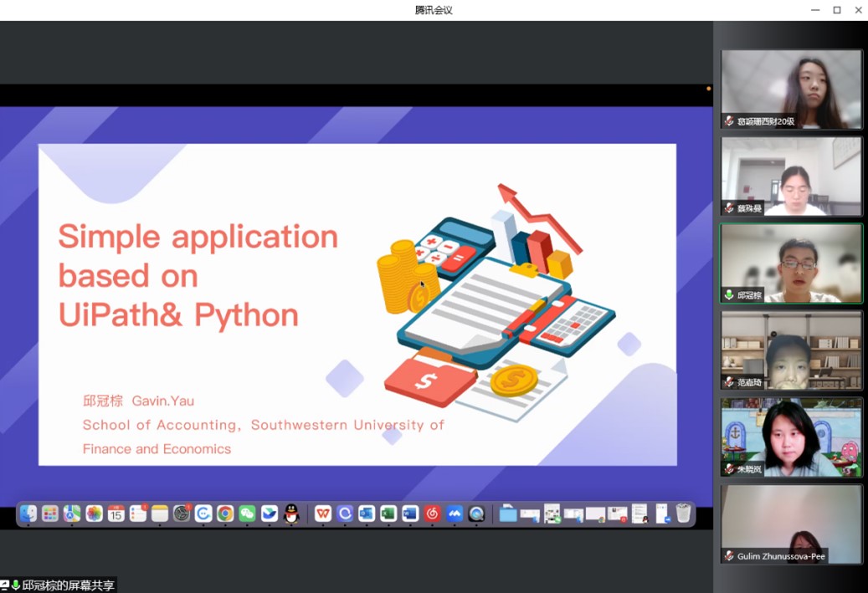Open the green Excel icon in dock
The width and height of the screenshot is (868, 593).
[x=388, y=514]
